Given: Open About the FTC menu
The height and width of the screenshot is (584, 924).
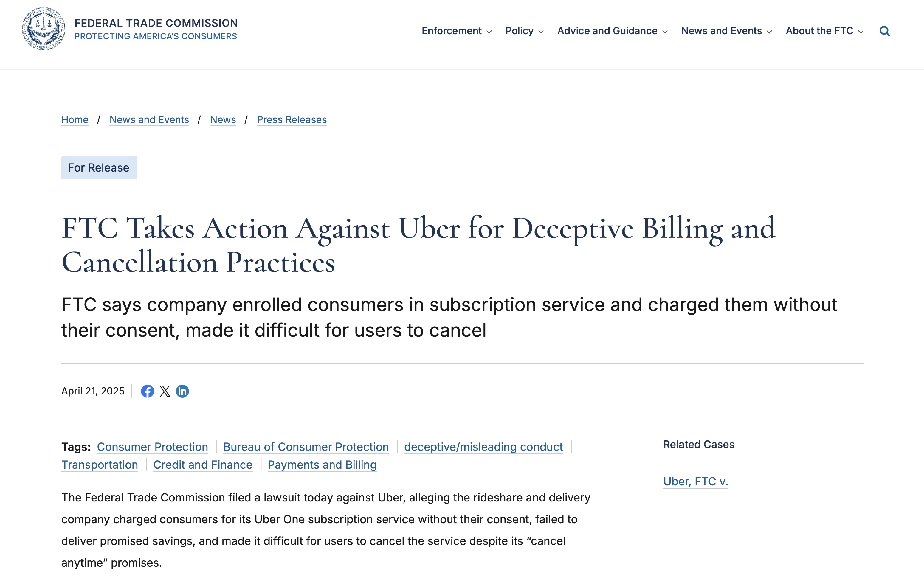Looking at the screenshot, I should coord(825,31).
